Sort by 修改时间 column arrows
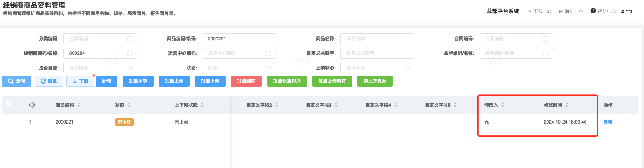Screen dimensions: 644x168 567,105
